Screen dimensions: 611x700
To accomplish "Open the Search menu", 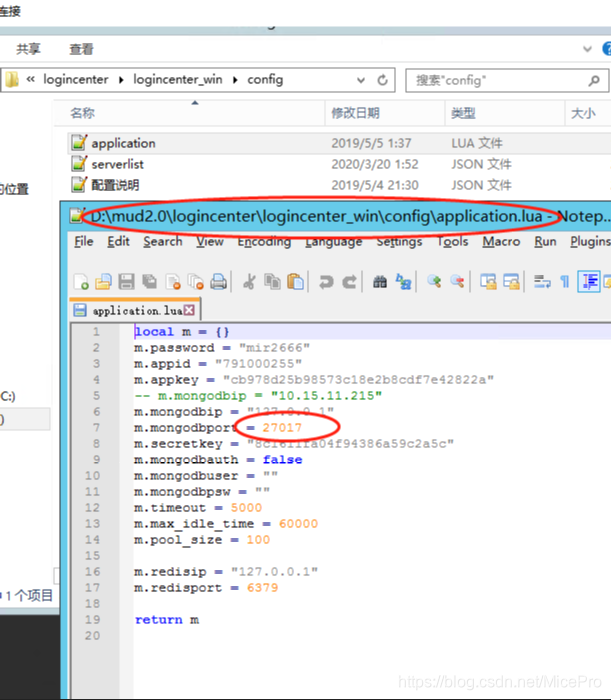I will pyautogui.click(x=162, y=242).
